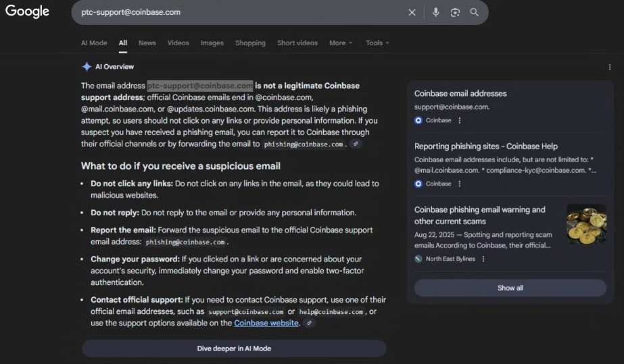Switch to the News tab

(147, 43)
